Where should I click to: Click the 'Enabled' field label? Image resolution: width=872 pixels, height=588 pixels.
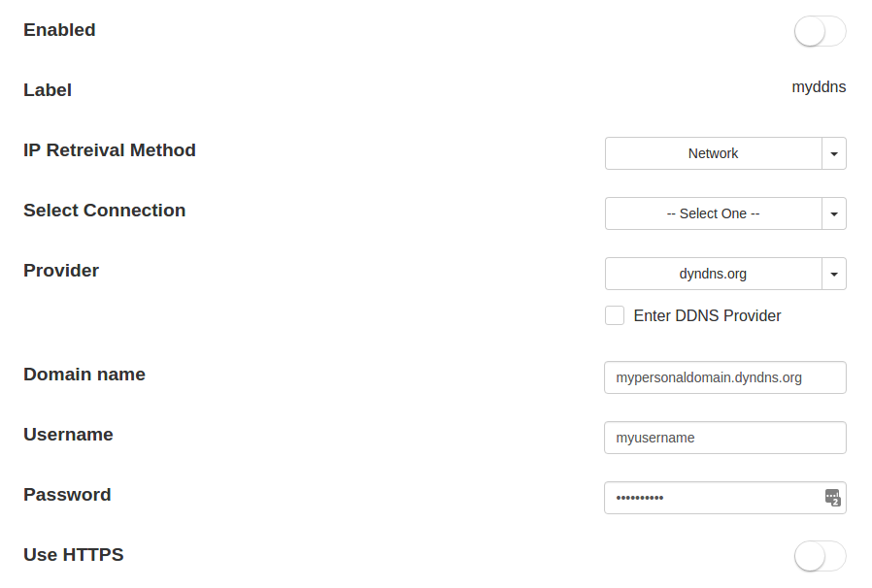point(59,30)
